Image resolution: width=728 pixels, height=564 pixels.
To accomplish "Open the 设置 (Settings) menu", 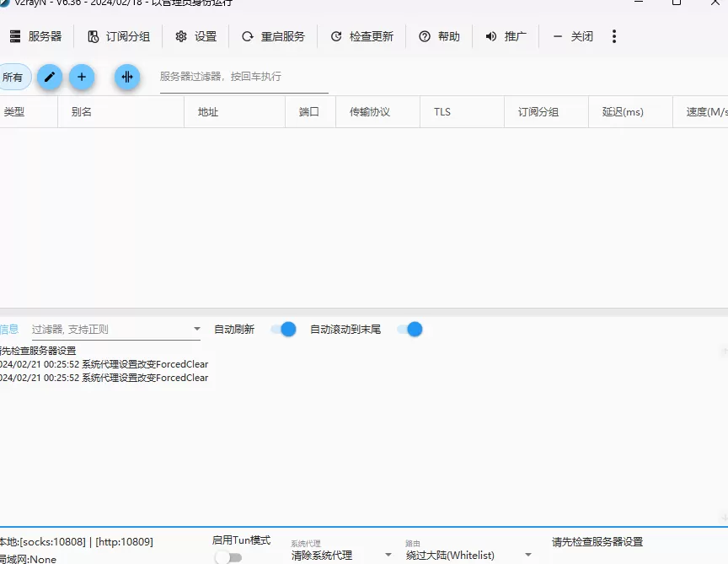I will coord(195,36).
